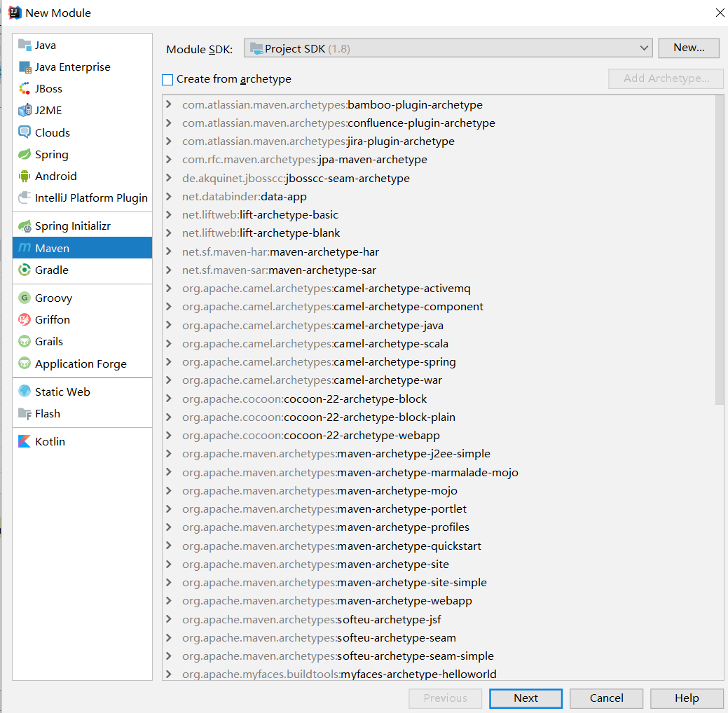
Task: Select maven-archetype-portlet row
Action: coord(439,509)
